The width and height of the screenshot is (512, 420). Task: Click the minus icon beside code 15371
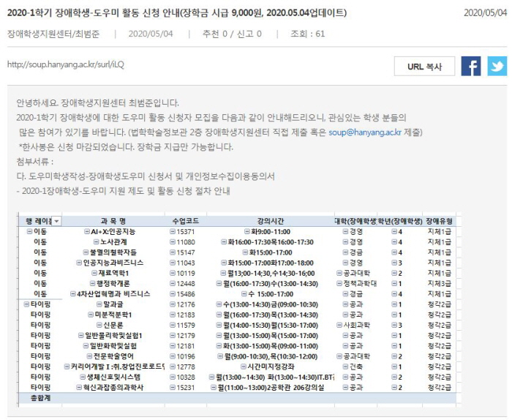(173, 231)
